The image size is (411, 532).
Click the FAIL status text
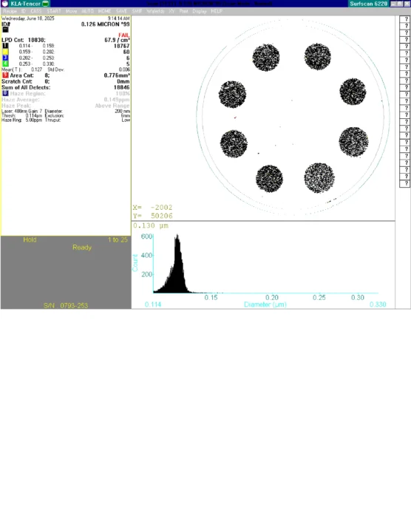(124, 35)
